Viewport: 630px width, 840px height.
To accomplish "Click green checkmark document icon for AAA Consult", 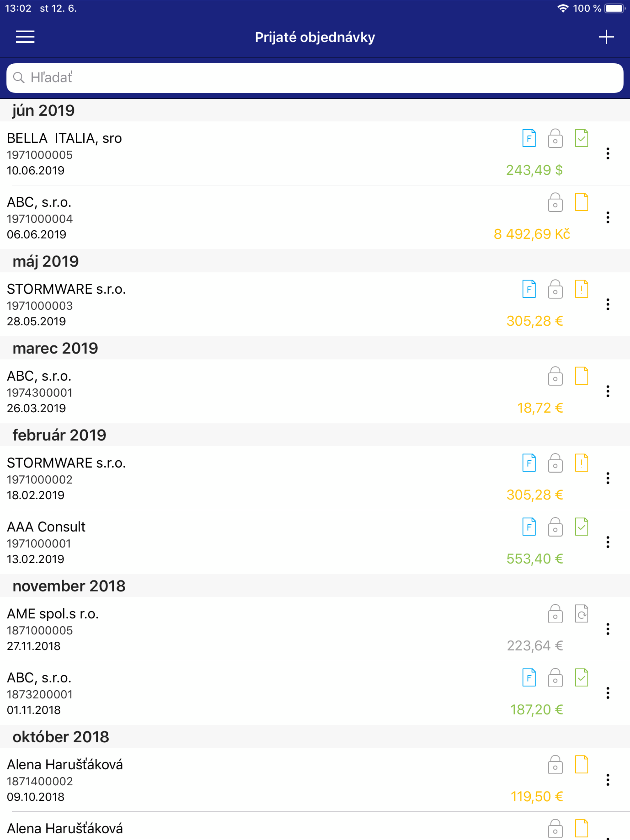I will pos(581,527).
